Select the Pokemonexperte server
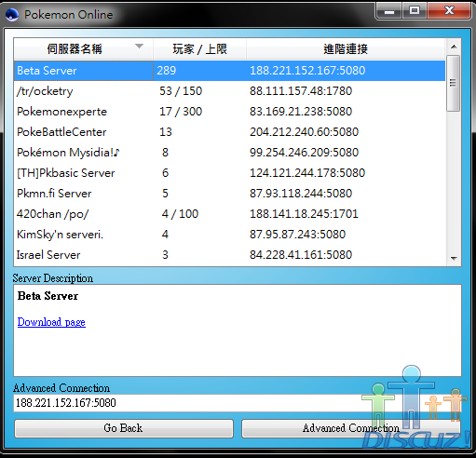Viewport: 476px width, 458px height. (229, 112)
